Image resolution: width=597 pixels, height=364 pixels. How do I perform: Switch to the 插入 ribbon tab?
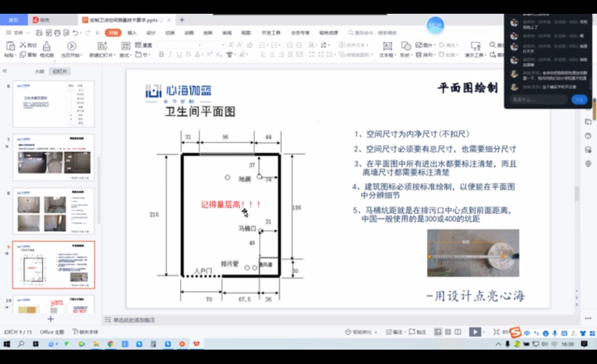tap(131, 32)
